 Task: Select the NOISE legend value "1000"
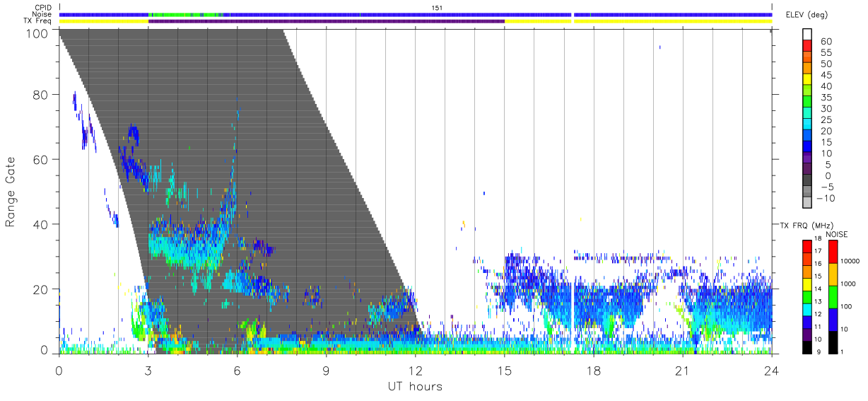pyautogui.click(x=848, y=284)
